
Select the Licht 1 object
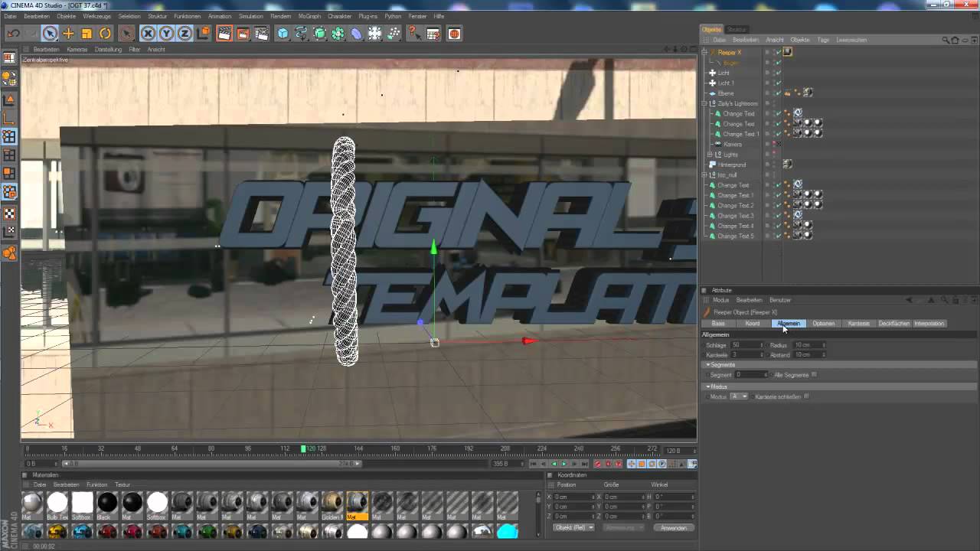pos(725,83)
